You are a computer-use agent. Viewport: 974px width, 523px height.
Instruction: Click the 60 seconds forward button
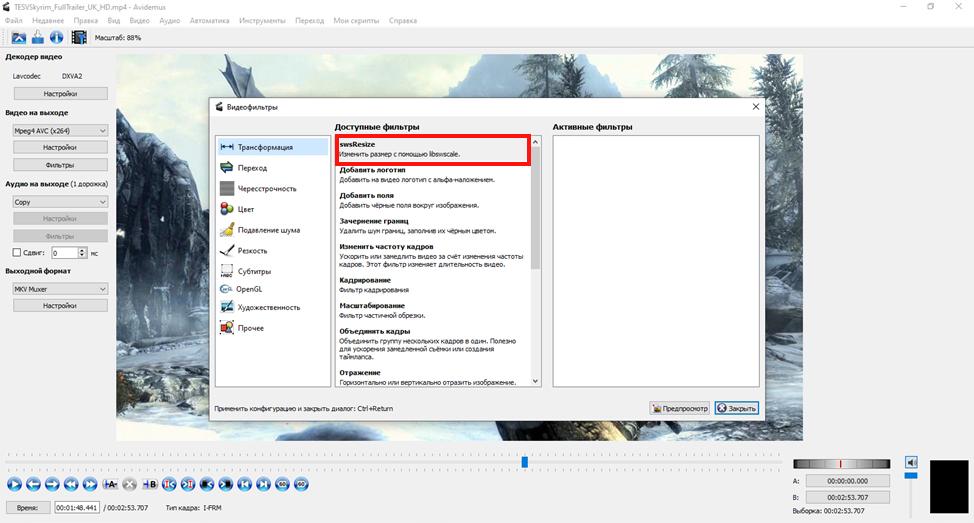[x=301, y=484]
